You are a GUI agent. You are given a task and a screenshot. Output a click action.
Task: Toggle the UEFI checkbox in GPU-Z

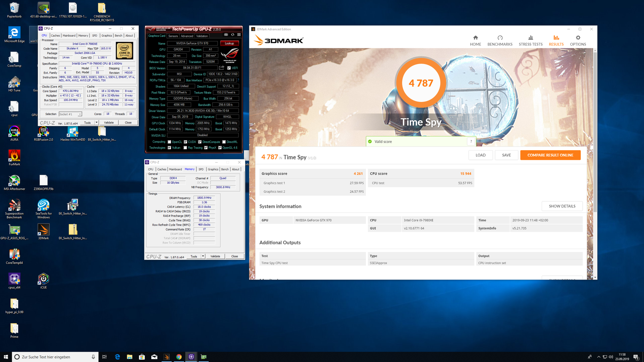click(229, 68)
